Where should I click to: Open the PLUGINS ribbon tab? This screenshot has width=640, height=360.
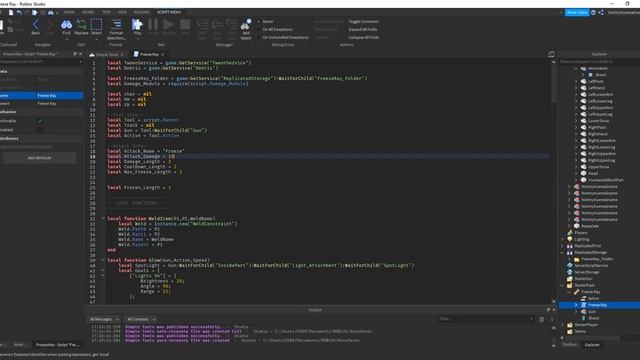click(x=142, y=13)
